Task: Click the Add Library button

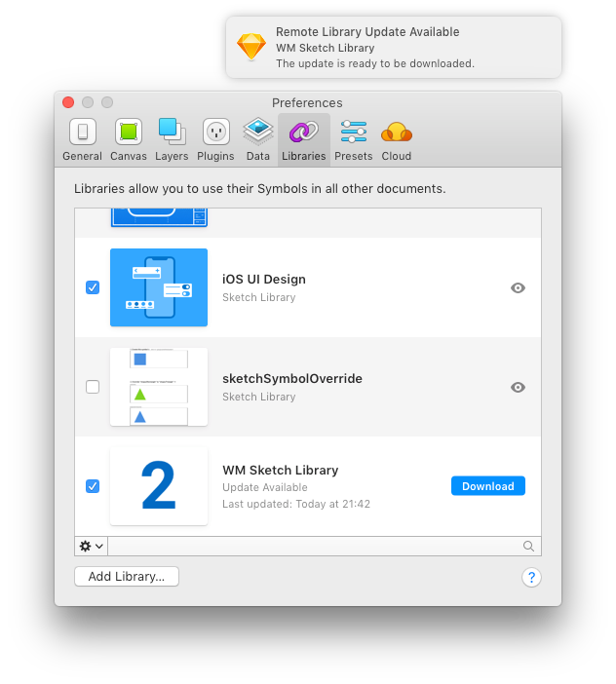Action: (127, 577)
